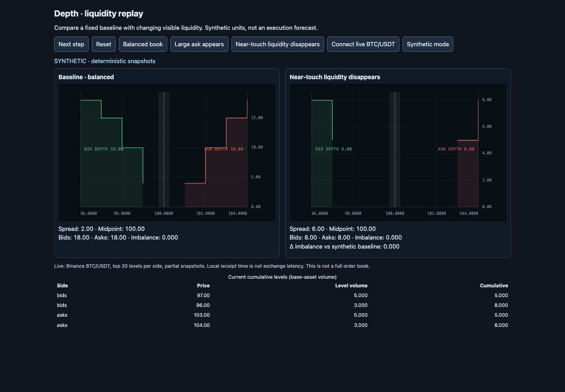Click the Side column header
565x392 pixels.
(62, 286)
